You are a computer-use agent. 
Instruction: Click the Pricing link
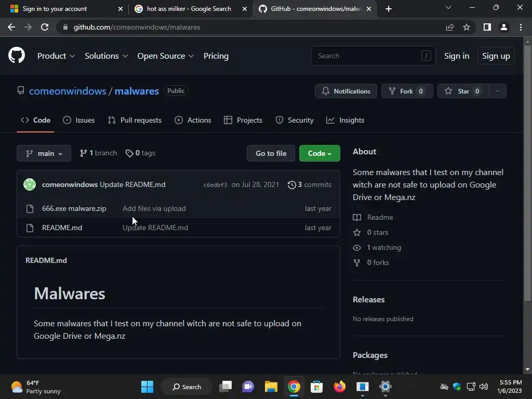tap(216, 56)
